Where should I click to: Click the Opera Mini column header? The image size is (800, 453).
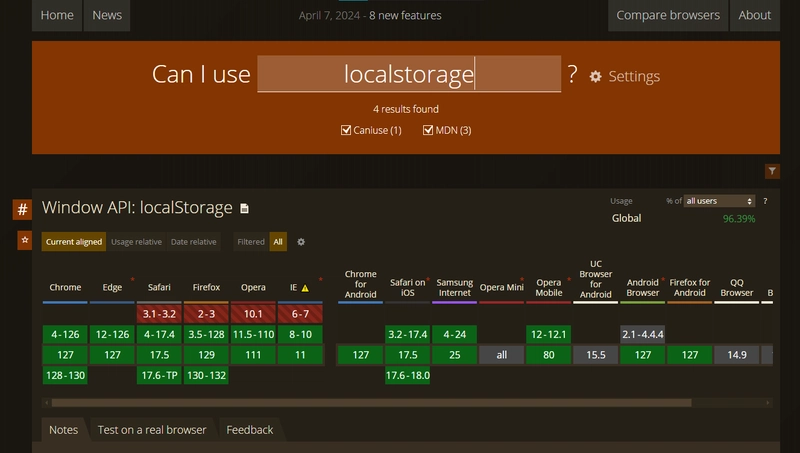click(x=502, y=287)
